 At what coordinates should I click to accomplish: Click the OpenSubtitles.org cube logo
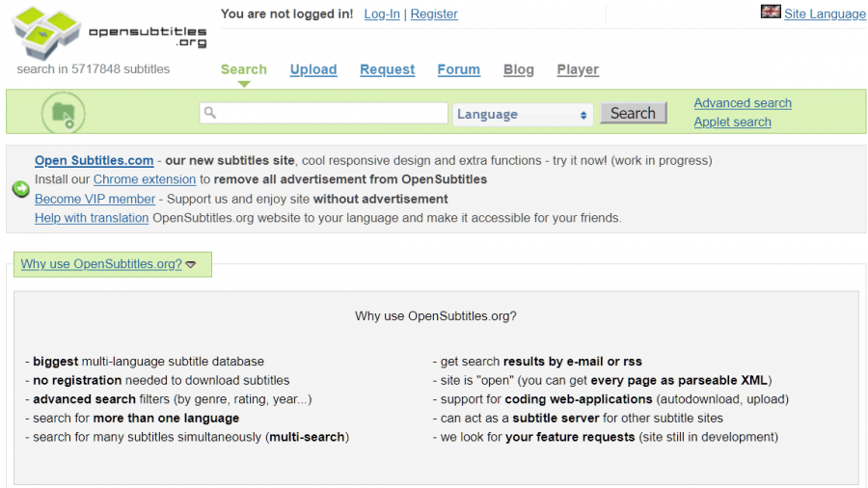pos(46,33)
